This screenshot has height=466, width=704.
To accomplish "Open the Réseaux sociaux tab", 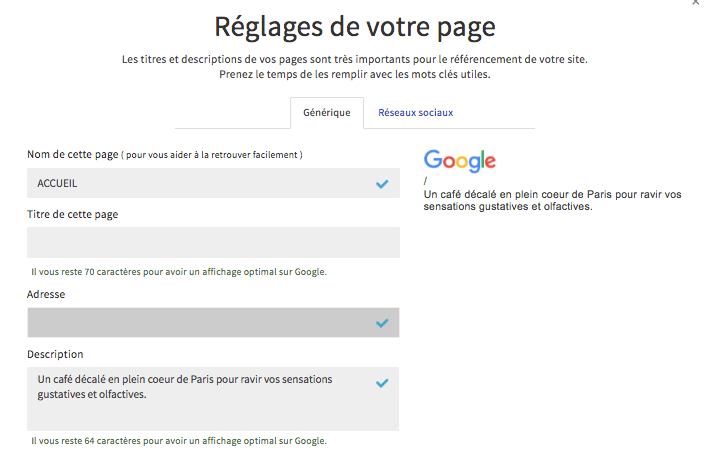I will click(415, 113).
